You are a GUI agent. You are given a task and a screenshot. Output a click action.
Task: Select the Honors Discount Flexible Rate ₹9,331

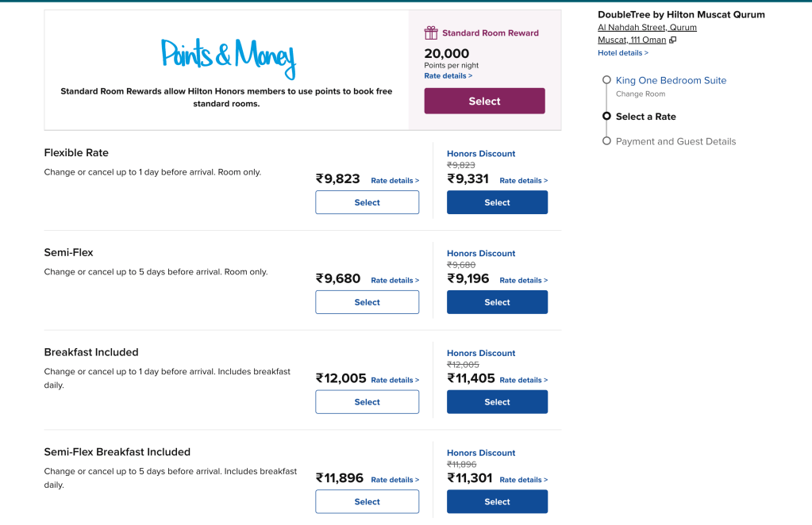[x=497, y=202]
